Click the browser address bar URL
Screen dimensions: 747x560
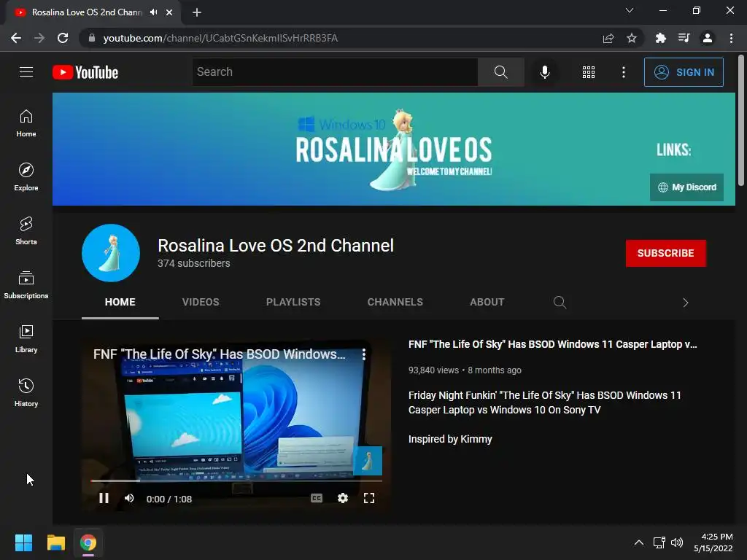point(220,38)
